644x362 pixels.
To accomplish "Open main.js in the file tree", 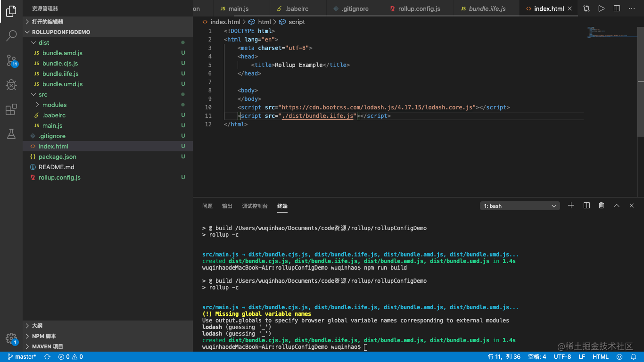I will 107,125.
